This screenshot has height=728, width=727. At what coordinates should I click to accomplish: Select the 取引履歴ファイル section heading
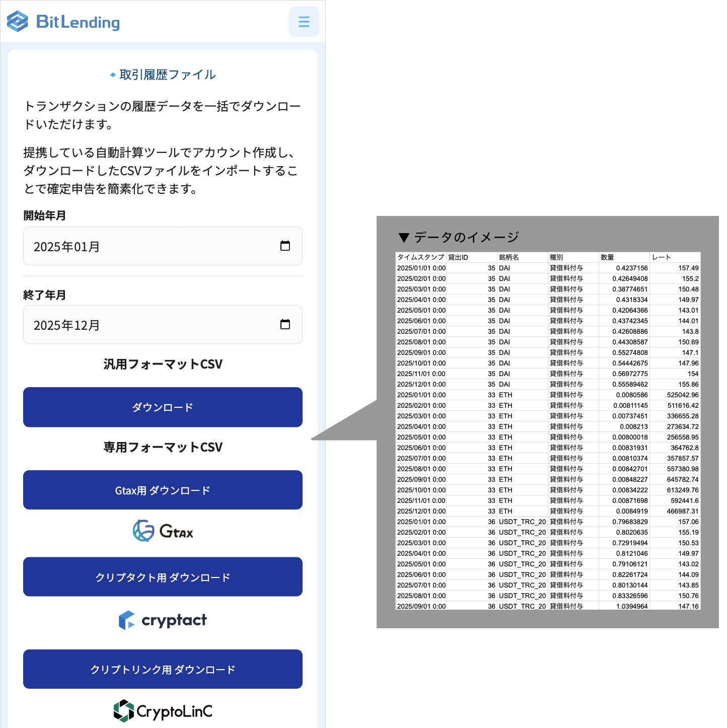tap(168, 74)
